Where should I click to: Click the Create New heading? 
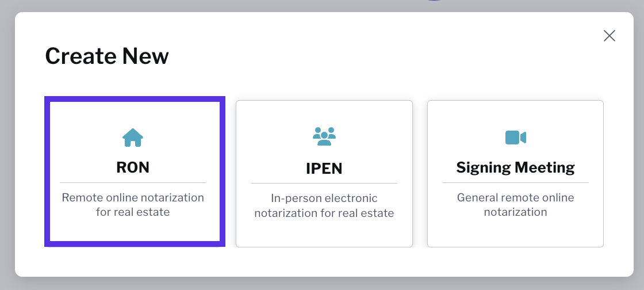107,56
